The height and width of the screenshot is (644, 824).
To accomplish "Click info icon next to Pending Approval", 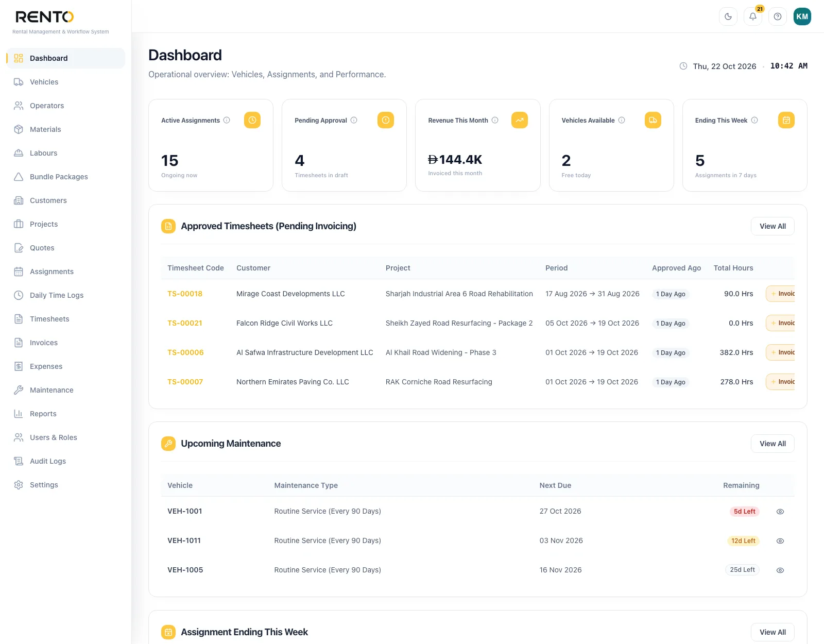I will pyautogui.click(x=354, y=120).
